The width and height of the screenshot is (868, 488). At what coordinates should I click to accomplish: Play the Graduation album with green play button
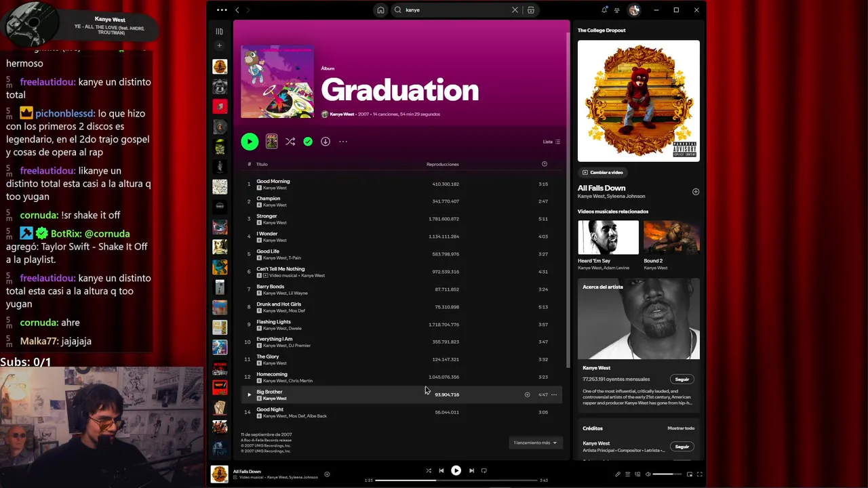point(250,142)
